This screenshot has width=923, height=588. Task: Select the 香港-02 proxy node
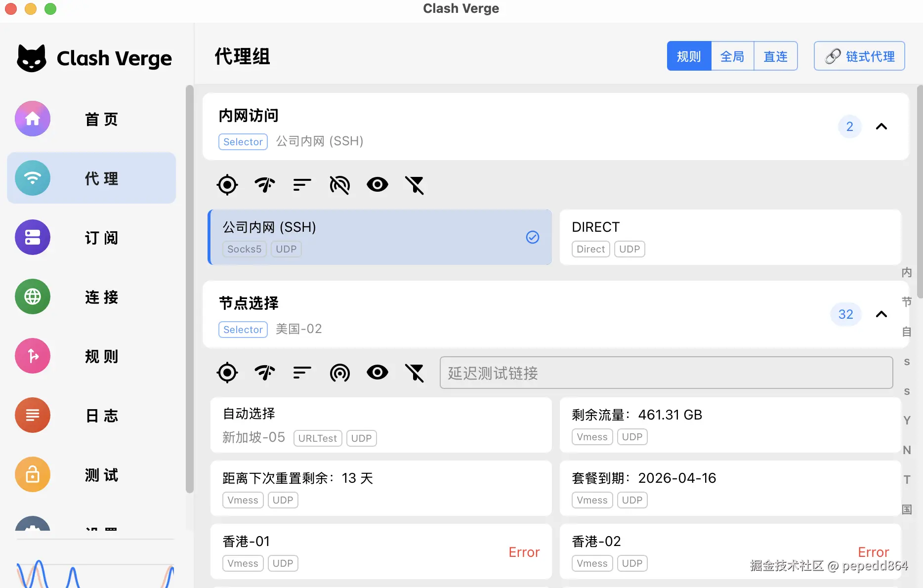[x=730, y=551]
